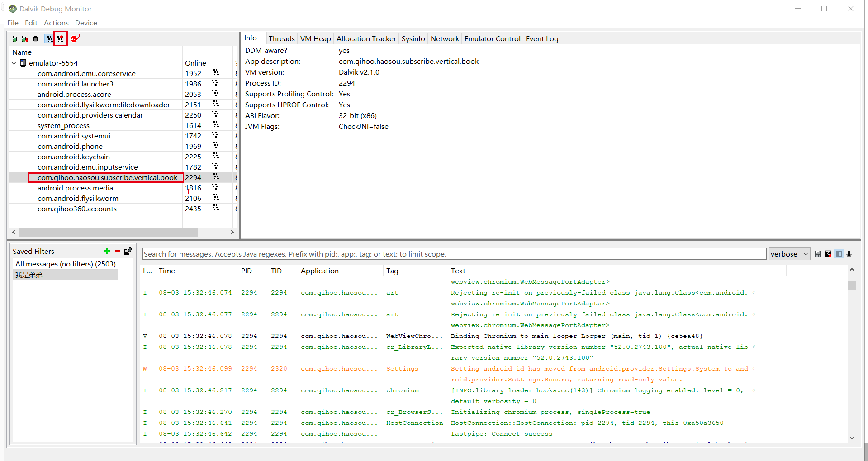Click the logcat search messages field
The width and height of the screenshot is (868, 461).
(x=454, y=254)
